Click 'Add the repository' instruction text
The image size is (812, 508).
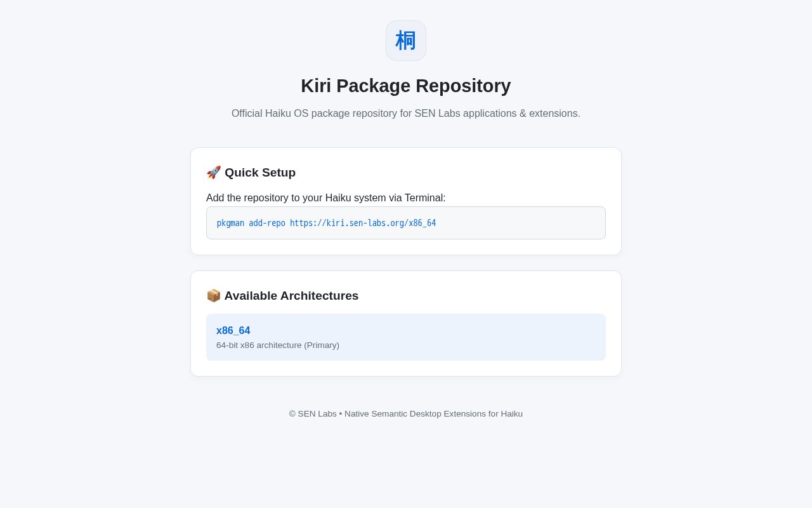click(326, 198)
